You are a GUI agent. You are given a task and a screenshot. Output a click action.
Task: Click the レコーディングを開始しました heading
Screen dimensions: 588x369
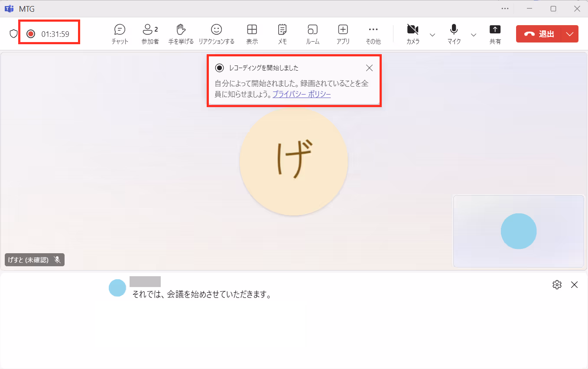pyautogui.click(x=263, y=68)
